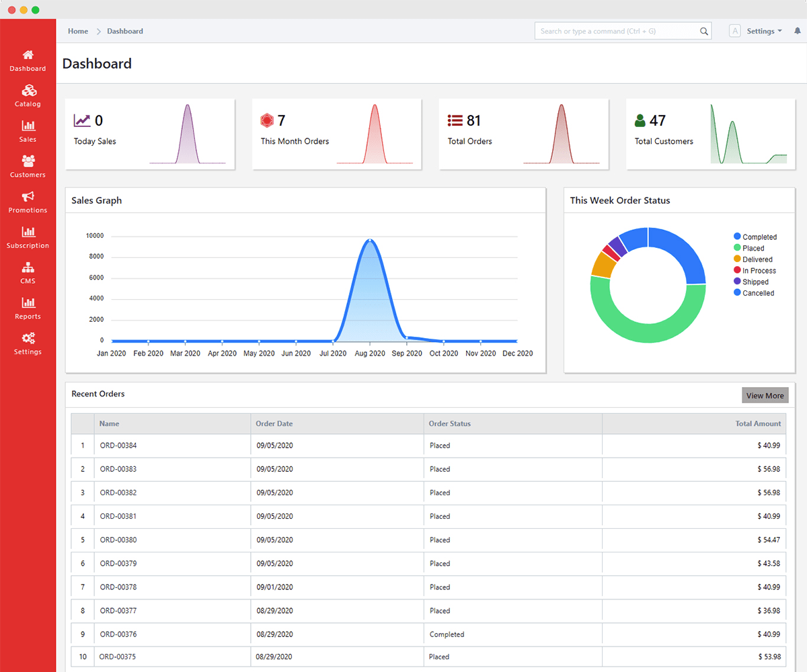Open the Customers group icon
Viewport: 807px width, 672px height.
[x=28, y=161]
